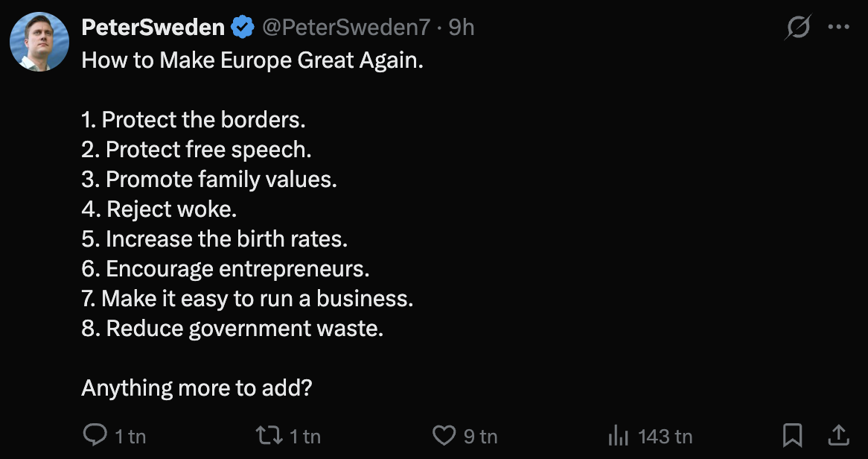The image size is (868, 459).
Task: Click the heart icon to like the post
Action: [x=443, y=436]
